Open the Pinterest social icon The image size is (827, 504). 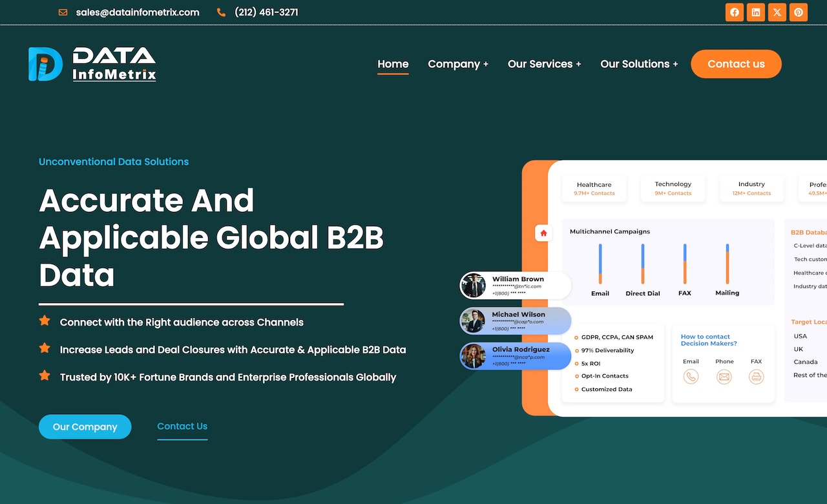[799, 12]
